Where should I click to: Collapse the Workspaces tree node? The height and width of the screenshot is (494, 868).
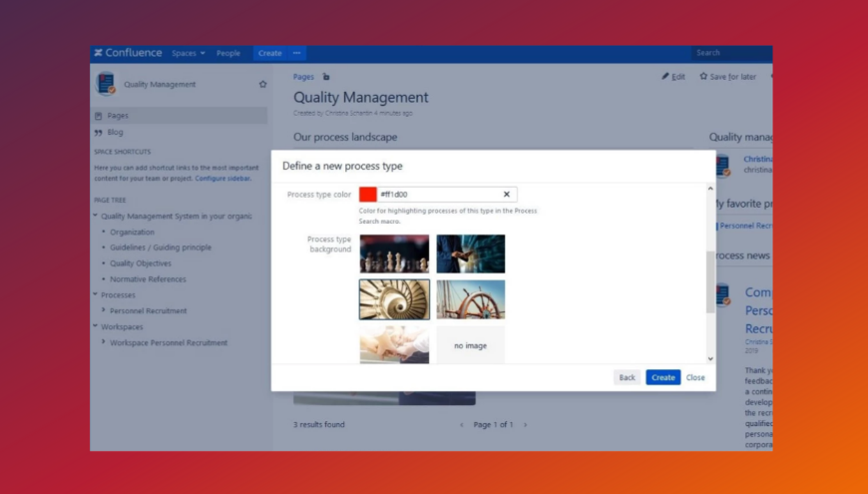(x=95, y=327)
